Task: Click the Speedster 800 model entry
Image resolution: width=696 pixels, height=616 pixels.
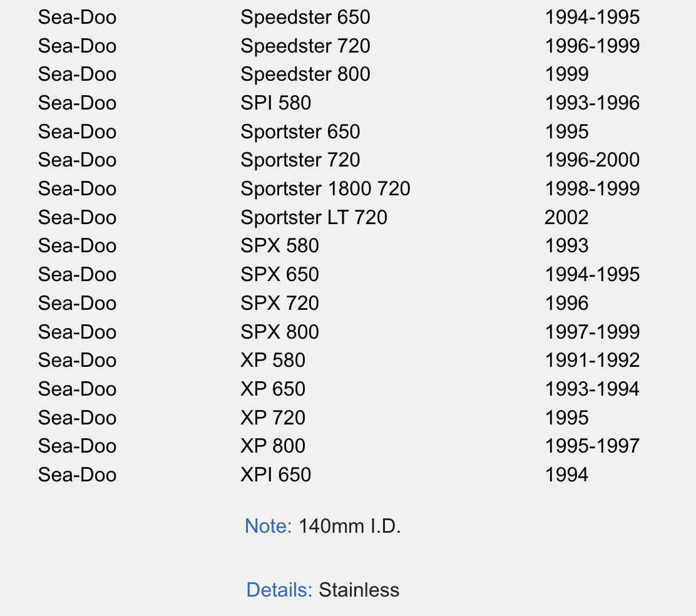Action: click(x=305, y=74)
